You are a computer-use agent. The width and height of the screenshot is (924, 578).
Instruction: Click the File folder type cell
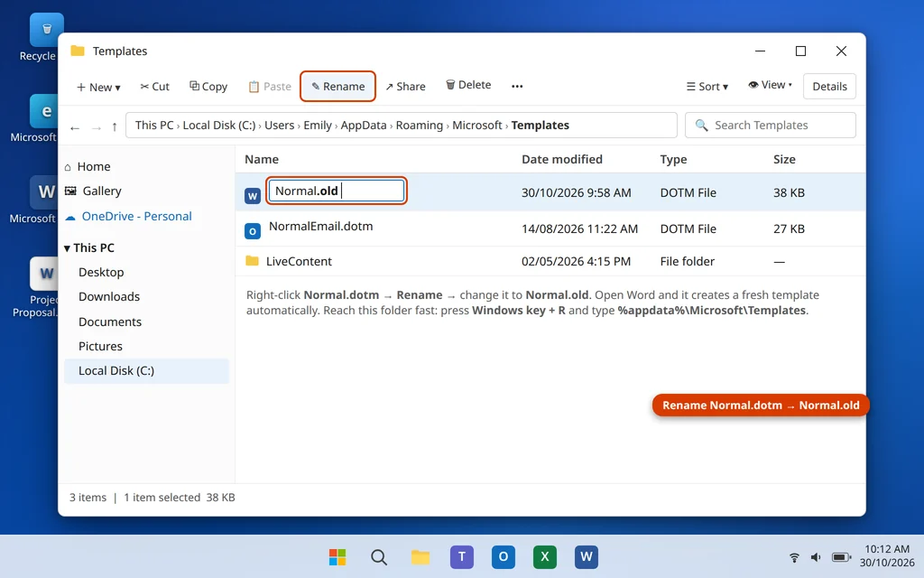(687, 261)
